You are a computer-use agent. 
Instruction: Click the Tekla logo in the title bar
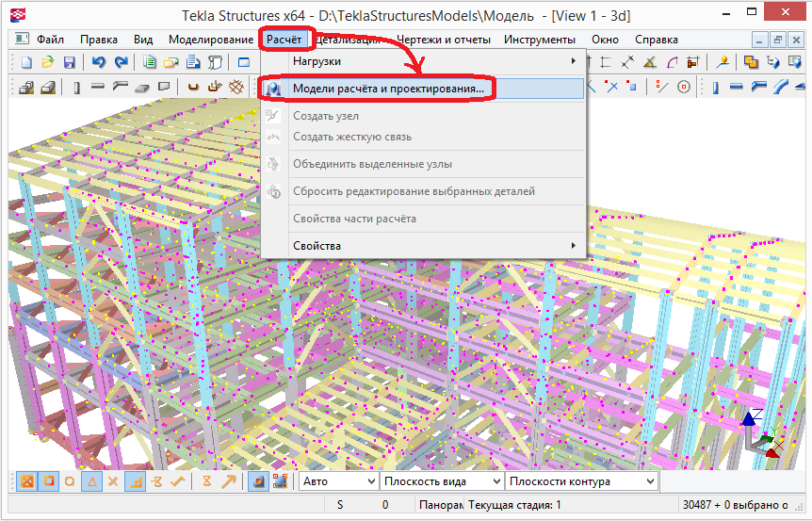pyautogui.click(x=18, y=14)
